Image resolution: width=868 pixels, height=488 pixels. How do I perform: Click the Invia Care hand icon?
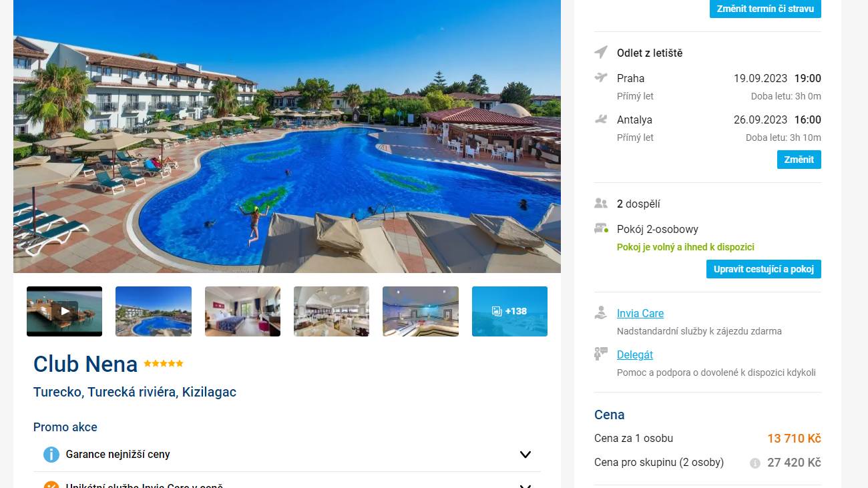pyautogui.click(x=601, y=313)
